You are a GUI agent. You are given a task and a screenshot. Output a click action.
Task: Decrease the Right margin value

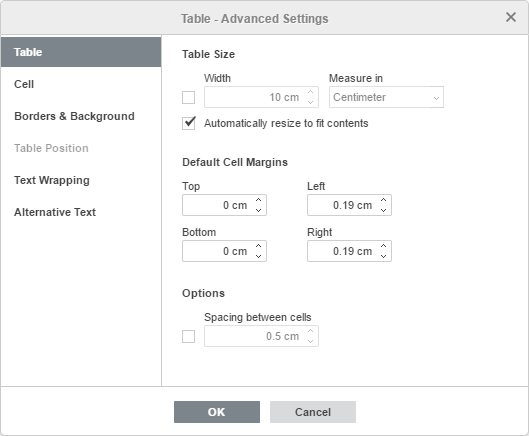(x=383, y=256)
